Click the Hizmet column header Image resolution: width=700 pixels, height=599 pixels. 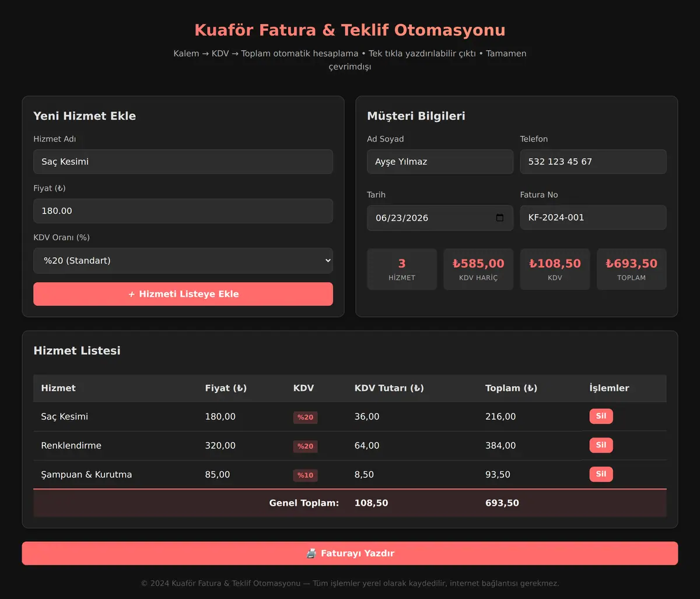point(58,388)
